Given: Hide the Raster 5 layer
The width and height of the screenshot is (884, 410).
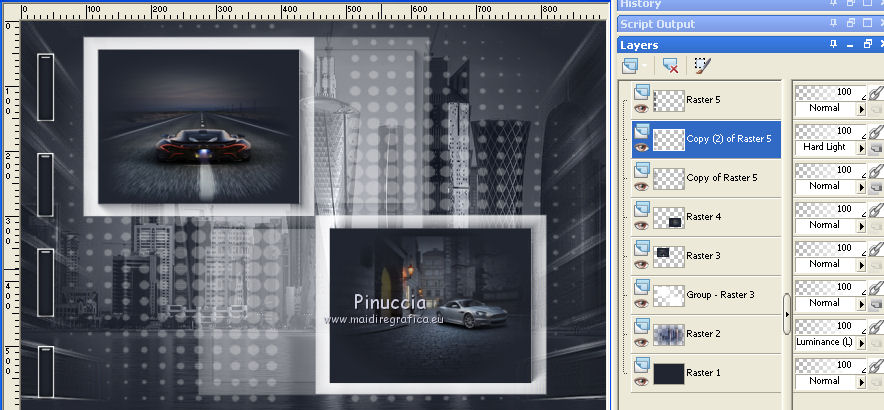Looking at the screenshot, I should (x=641, y=108).
